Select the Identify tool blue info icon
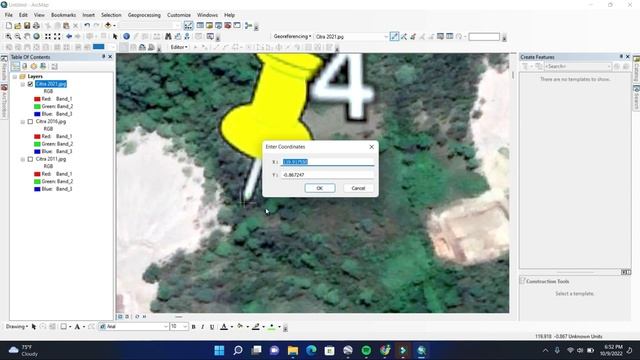Viewport: 640px width, 360px height. [x=127, y=37]
